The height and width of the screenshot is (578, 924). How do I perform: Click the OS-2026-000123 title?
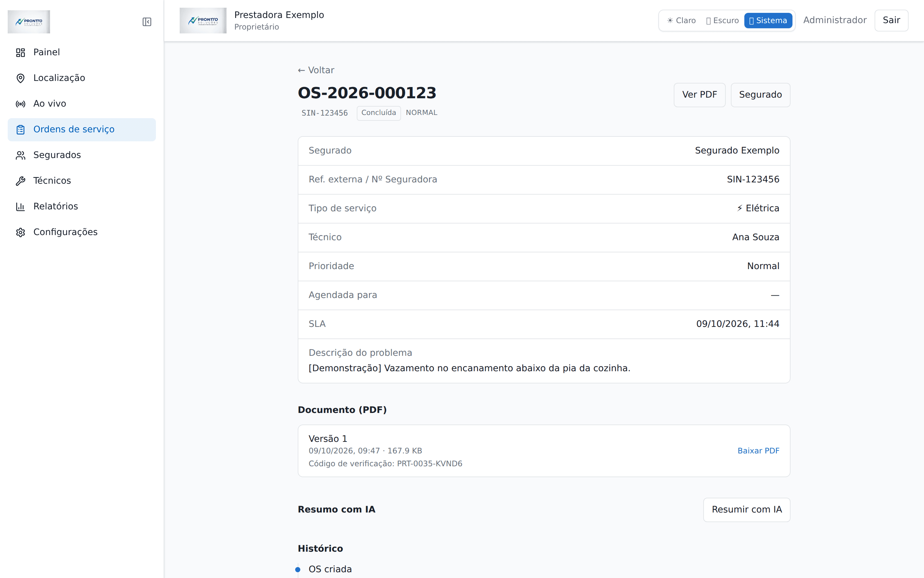(x=367, y=93)
